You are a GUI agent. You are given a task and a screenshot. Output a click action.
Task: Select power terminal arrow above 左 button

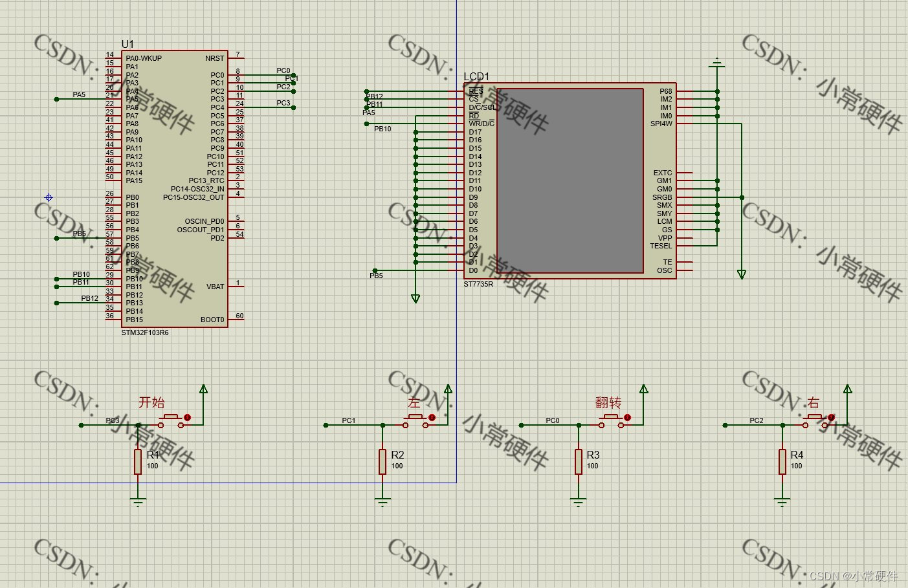(448, 389)
